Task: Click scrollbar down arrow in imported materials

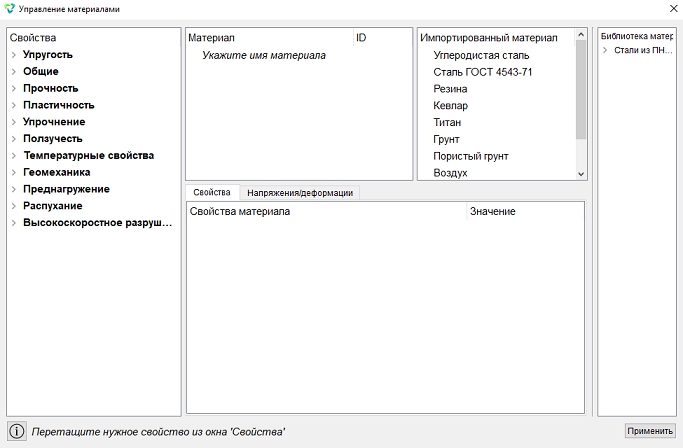Action: pos(581,174)
